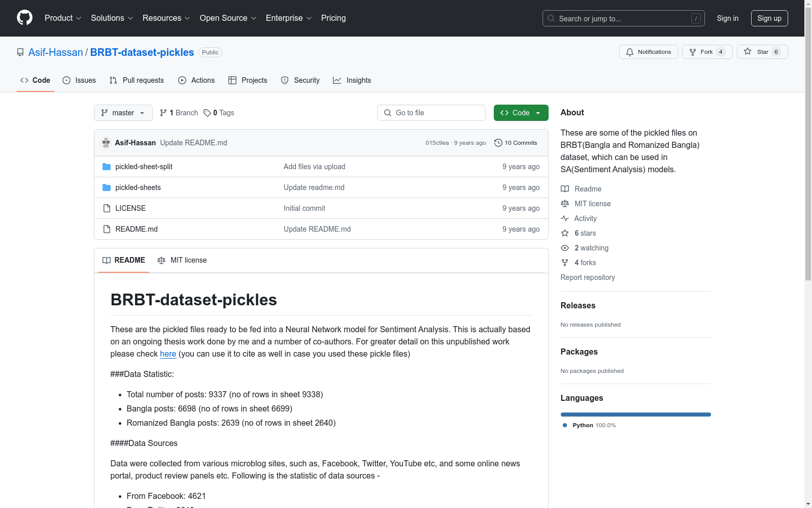Open the Actions tab

[x=196, y=80]
